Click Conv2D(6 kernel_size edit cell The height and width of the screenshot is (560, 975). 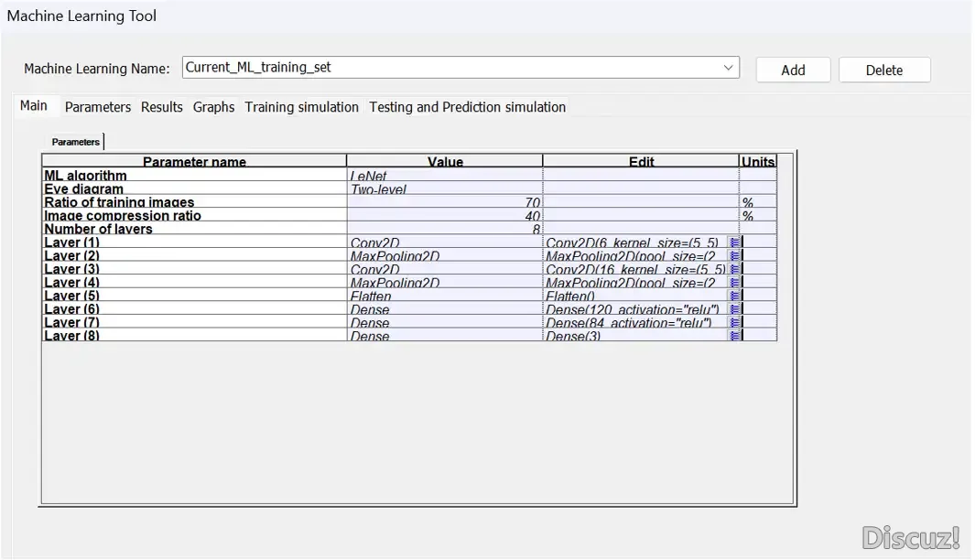[x=635, y=242]
